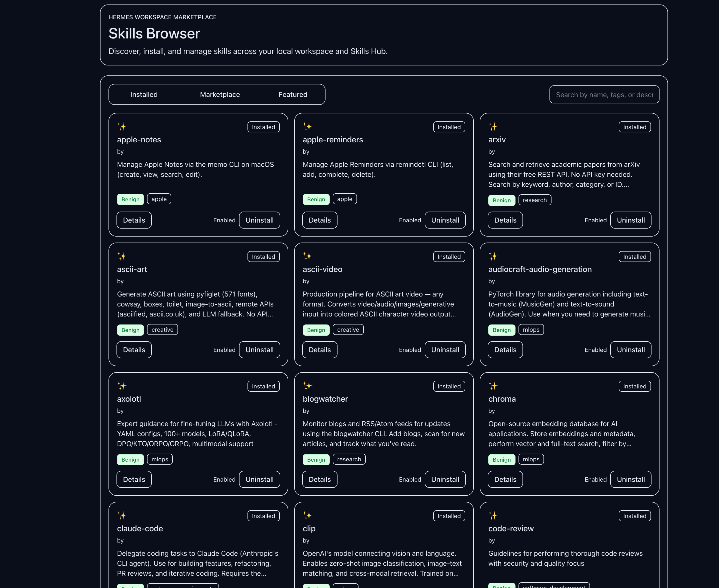Switch to the Marketplace tab

point(220,94)
